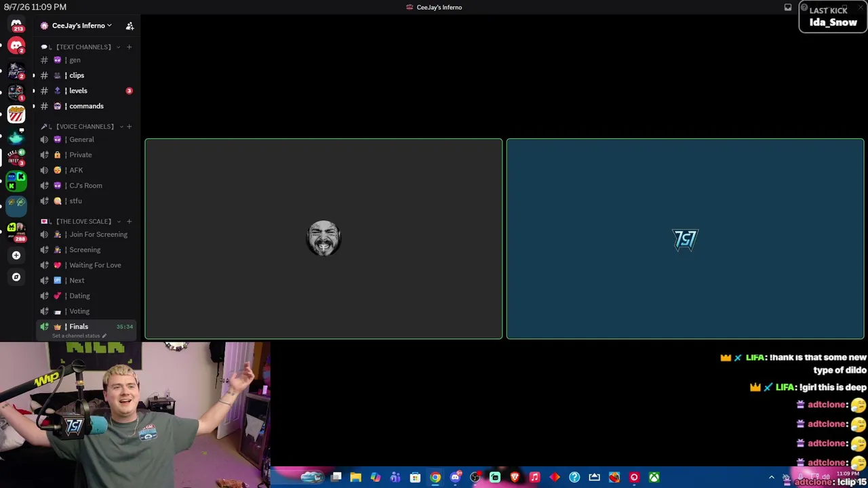Open Discover servers compass icon
This screenshot has height=488, width=868.
click(16, 277)
